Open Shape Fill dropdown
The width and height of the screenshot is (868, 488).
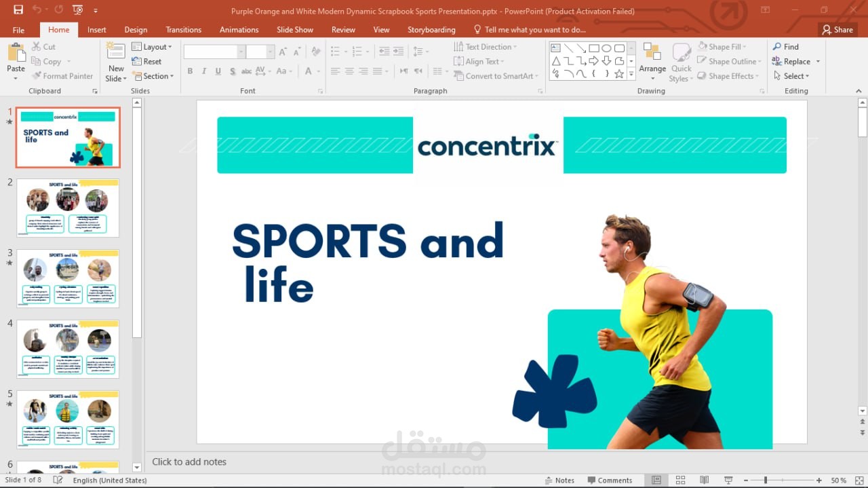click(722, 47)
